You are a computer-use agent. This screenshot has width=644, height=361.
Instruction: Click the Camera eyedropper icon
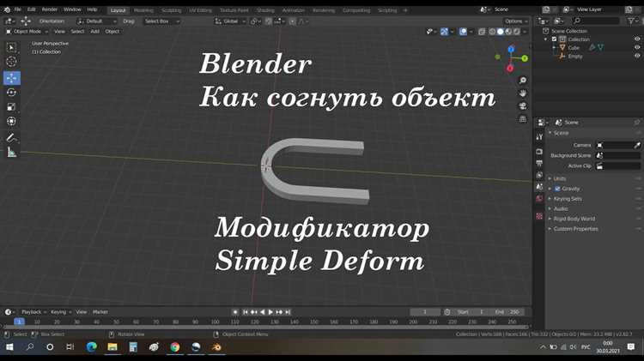click(x=637, y=145)
